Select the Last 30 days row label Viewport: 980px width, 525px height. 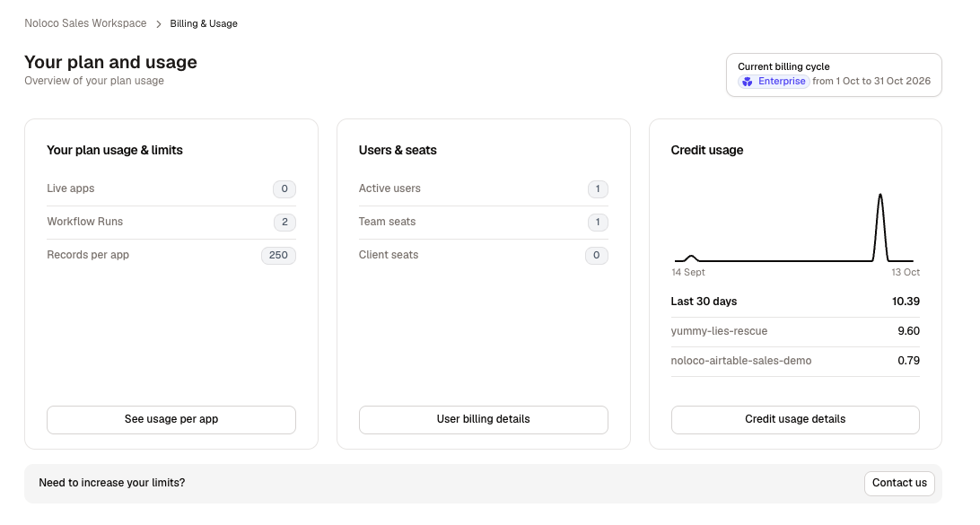704,302
